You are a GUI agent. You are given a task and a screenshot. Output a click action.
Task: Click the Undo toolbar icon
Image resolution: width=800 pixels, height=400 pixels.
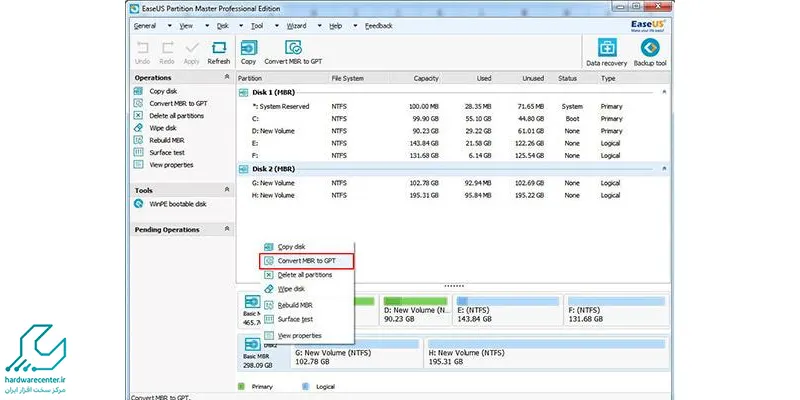click(142, 48)
